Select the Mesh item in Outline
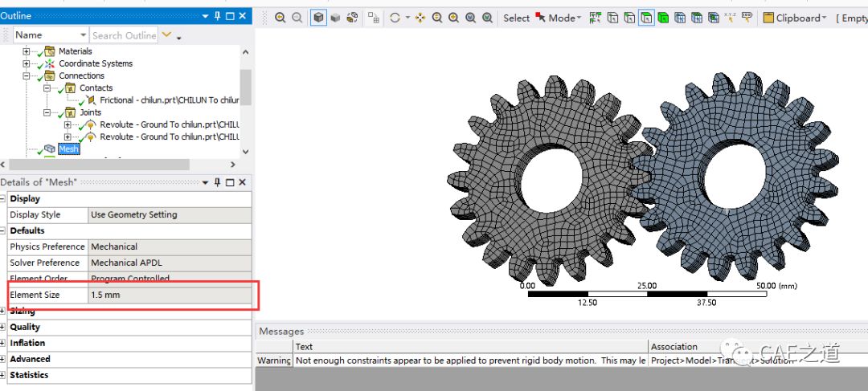The width and height of the screenshot is (868, 391). (x=68, y=149)
